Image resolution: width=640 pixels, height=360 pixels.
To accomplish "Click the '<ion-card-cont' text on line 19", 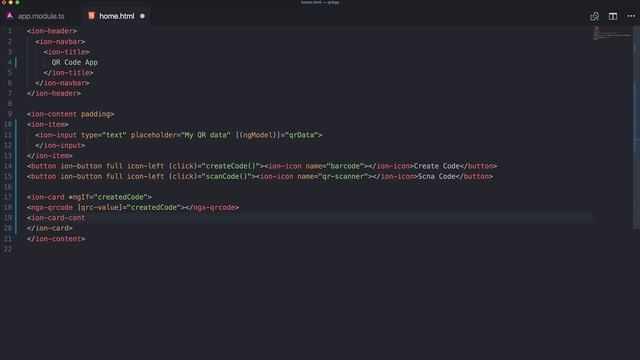I will [x=56, y=218].
